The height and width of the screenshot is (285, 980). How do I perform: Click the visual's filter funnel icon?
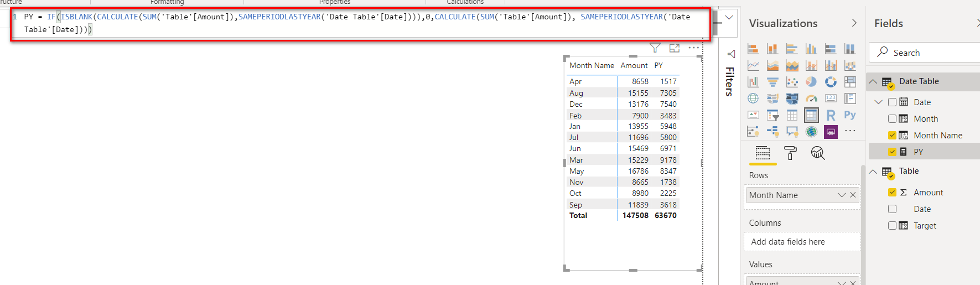point(655,48)
